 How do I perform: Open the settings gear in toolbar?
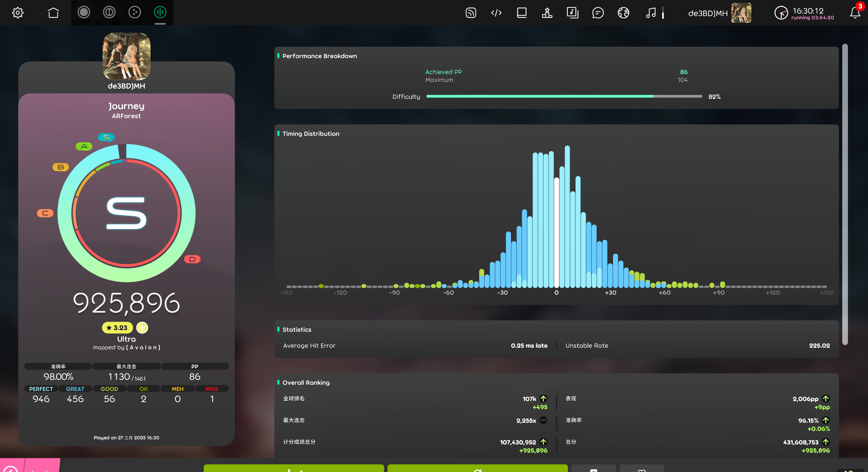[x=18, y=13]
